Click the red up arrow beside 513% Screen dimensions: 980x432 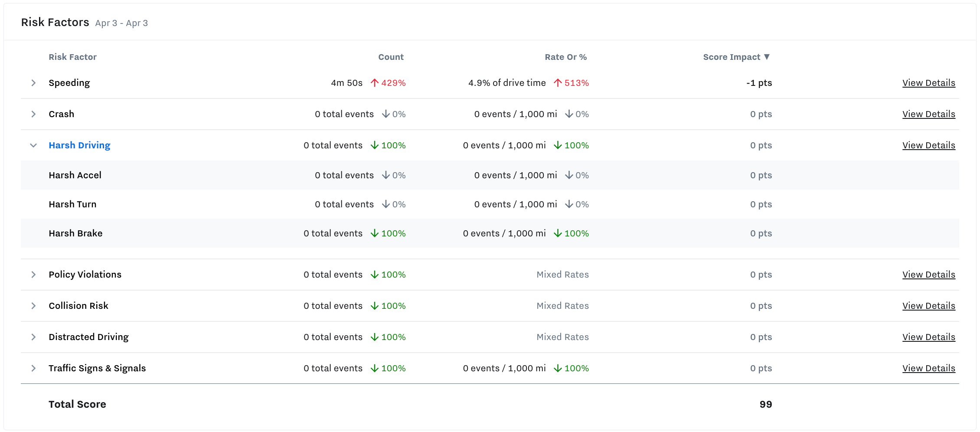[558, 83]
